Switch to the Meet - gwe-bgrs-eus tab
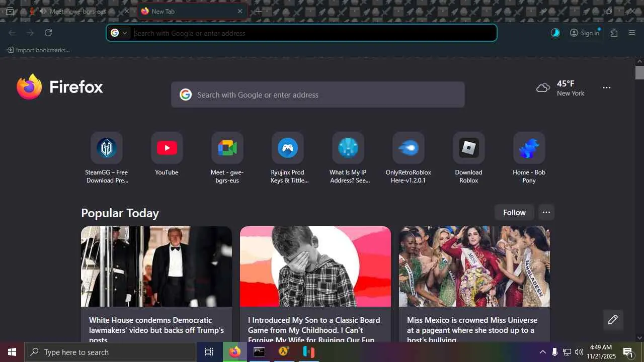Screen dimensions: 644x362 pyautogui.click(x=78, y=11)
